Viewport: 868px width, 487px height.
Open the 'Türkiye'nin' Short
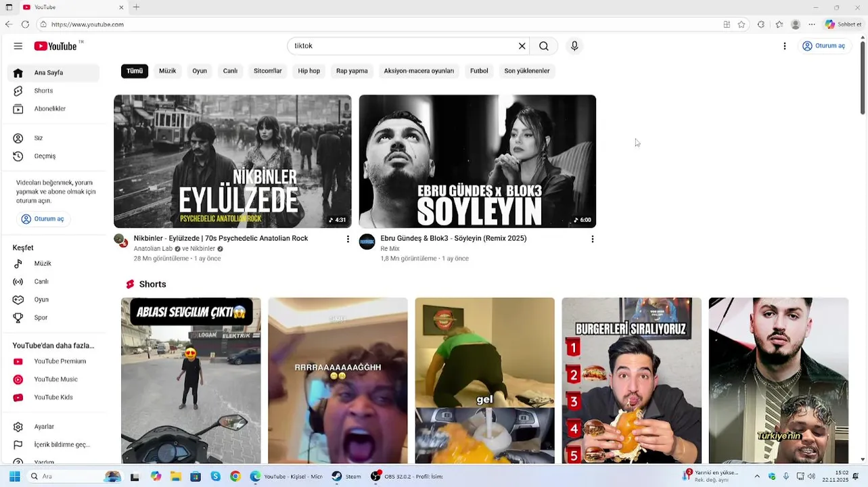click(778, 380)
